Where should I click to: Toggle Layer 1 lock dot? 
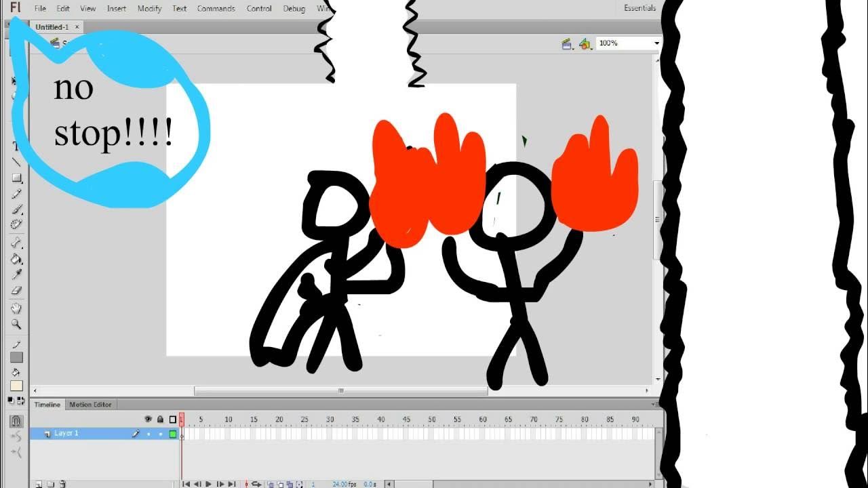(160, 434)
